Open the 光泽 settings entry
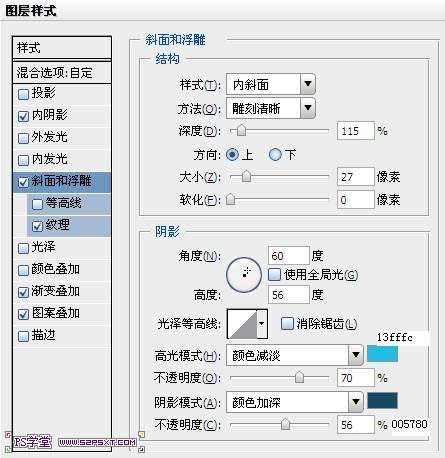Screen dimensions: 445x458 (43, 247)
